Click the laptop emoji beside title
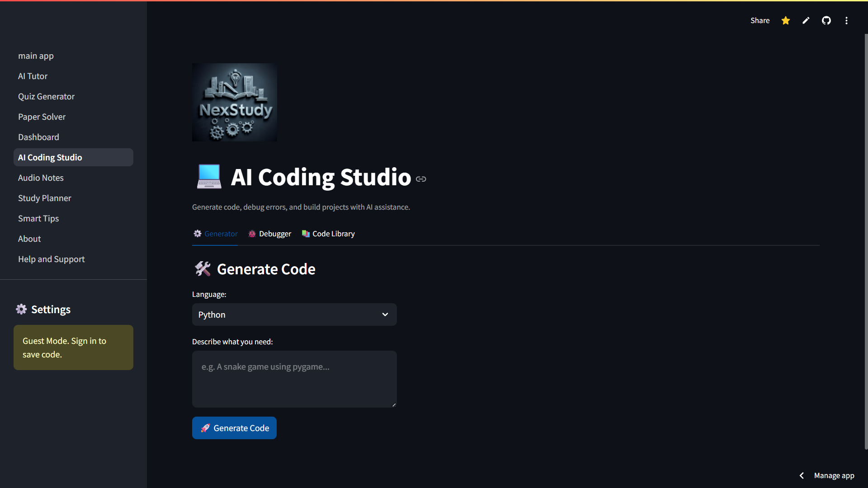The image size is (868, 488). click(x=209, y=177)
